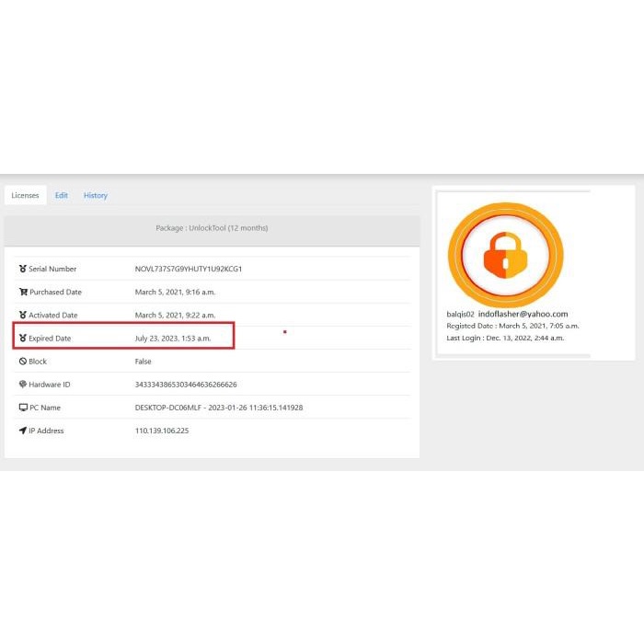Viewport: 644px width, 644px height.
Task: Select the Hardware ID value text
Action: (185, 385)
